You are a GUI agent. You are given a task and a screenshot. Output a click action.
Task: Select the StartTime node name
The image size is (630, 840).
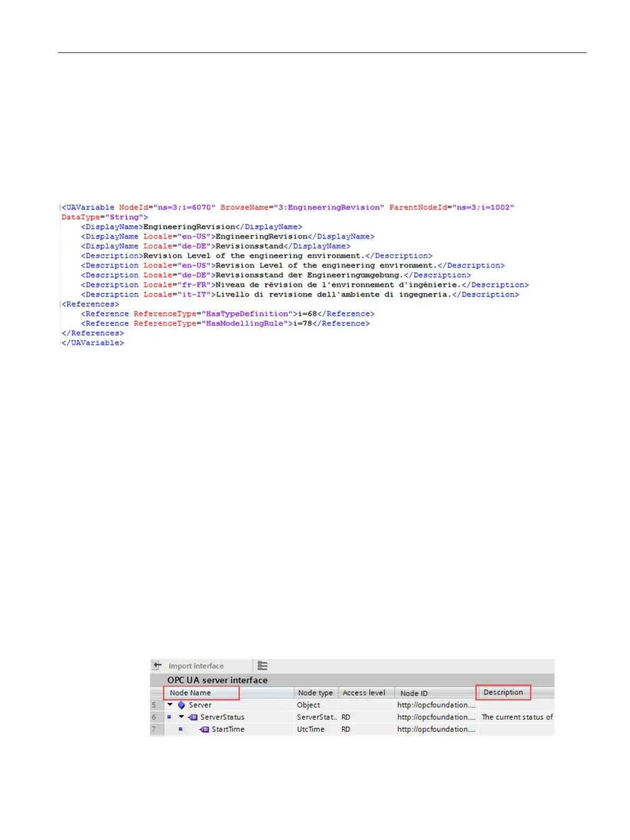(228, 729)
